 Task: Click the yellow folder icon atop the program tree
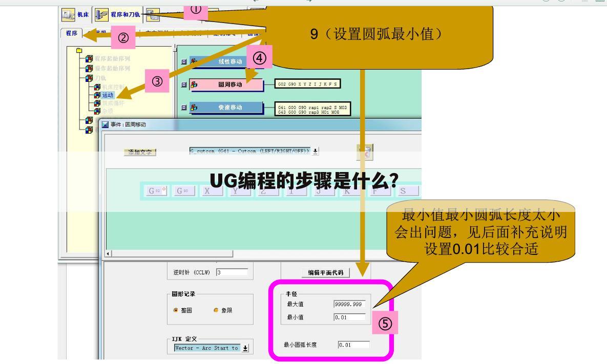pos(80,51)
